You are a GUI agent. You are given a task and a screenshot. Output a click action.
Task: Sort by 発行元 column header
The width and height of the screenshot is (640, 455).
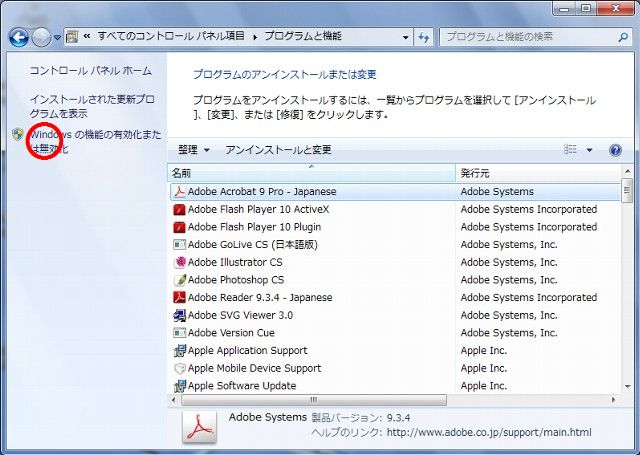coord(538,173)
